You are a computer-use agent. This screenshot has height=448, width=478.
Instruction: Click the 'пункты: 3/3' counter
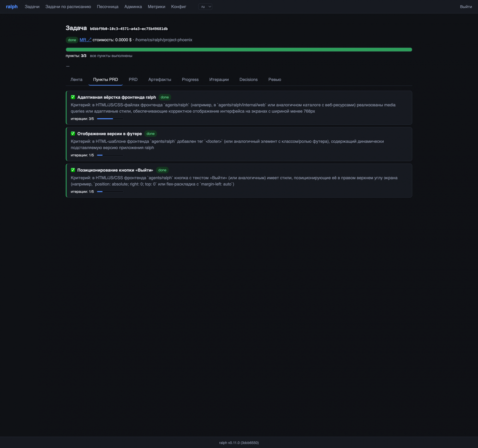coord(76,56)
